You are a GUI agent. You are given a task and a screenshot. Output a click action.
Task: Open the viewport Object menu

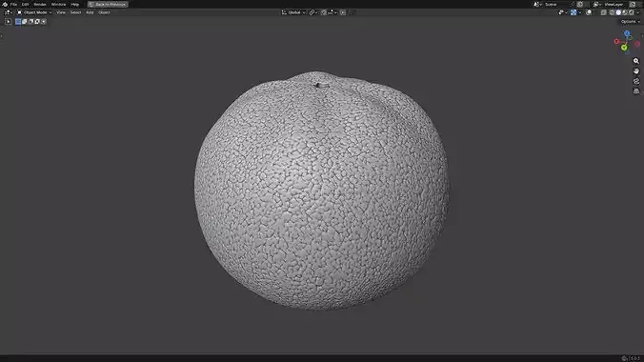pos(104,12)
